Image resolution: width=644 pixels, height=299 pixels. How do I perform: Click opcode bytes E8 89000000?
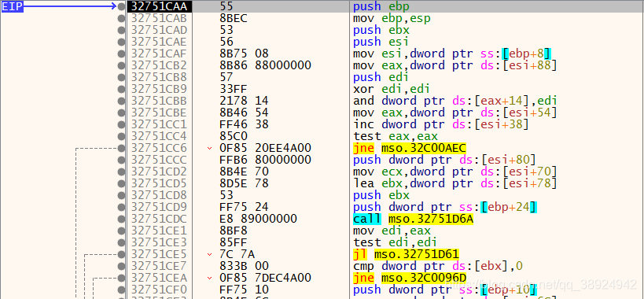(258, 220)
